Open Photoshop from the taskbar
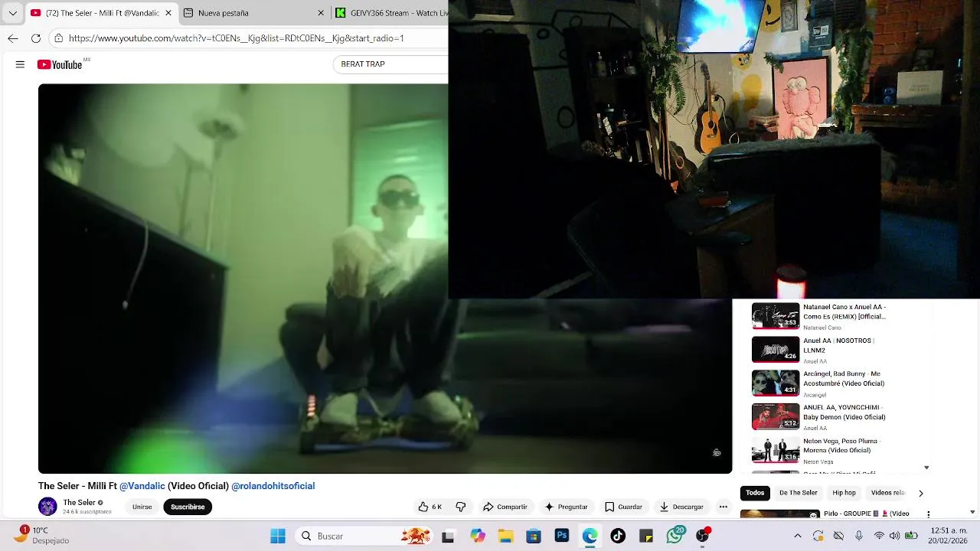The width and height of the screenshot is (980, 551). 562,536
